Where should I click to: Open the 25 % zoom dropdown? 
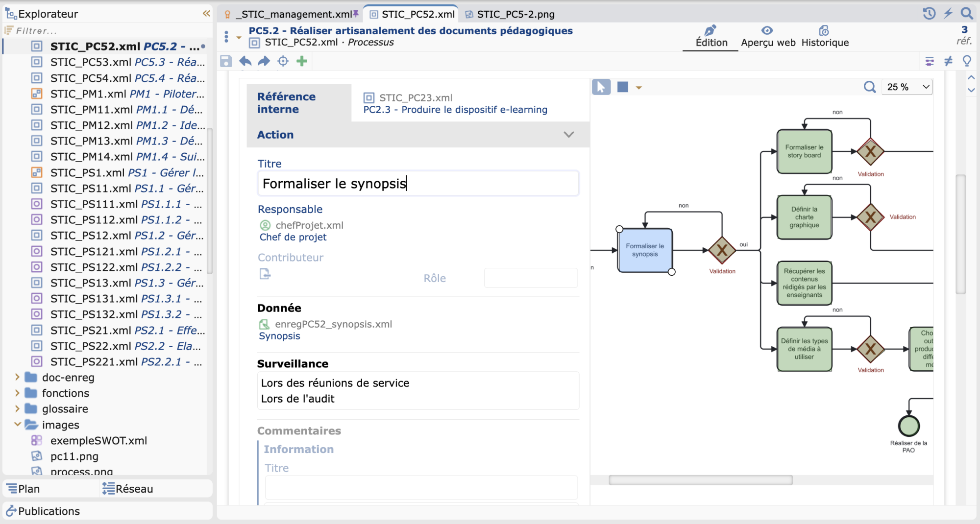[x=906, y=87]
